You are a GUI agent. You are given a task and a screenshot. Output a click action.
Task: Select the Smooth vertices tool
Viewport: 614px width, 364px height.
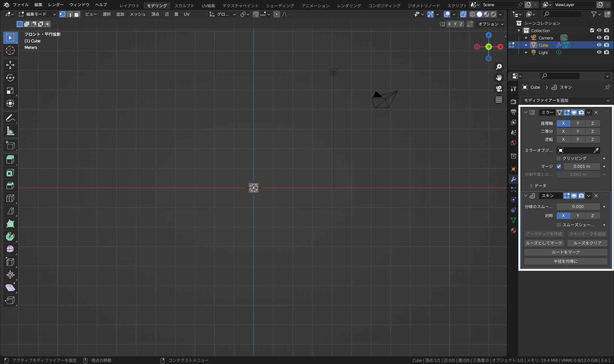click(x=10, y=249)
